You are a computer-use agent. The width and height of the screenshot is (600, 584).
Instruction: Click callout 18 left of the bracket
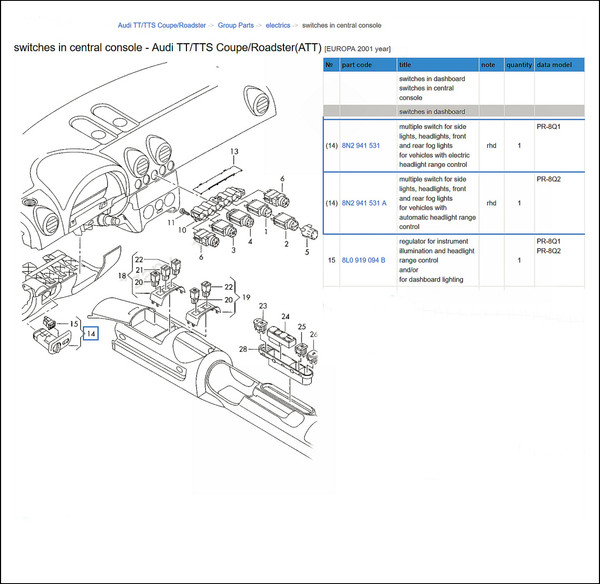(122, 273)
